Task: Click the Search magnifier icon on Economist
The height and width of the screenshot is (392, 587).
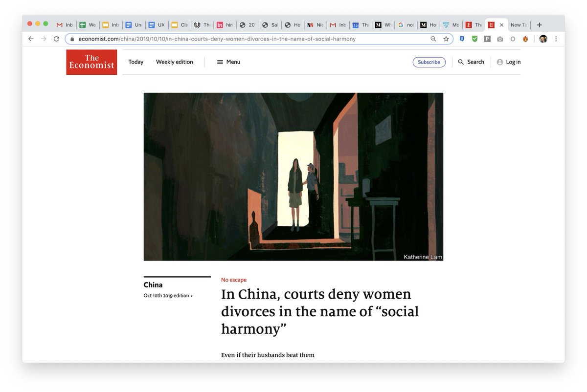Action: tap(461, 62)
